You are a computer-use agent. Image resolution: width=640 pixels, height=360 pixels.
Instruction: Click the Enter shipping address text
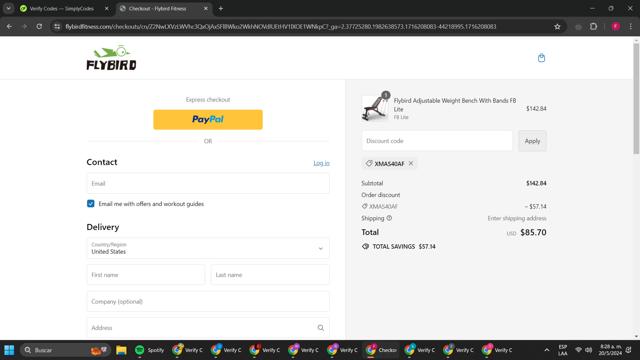tap(517, 218)
